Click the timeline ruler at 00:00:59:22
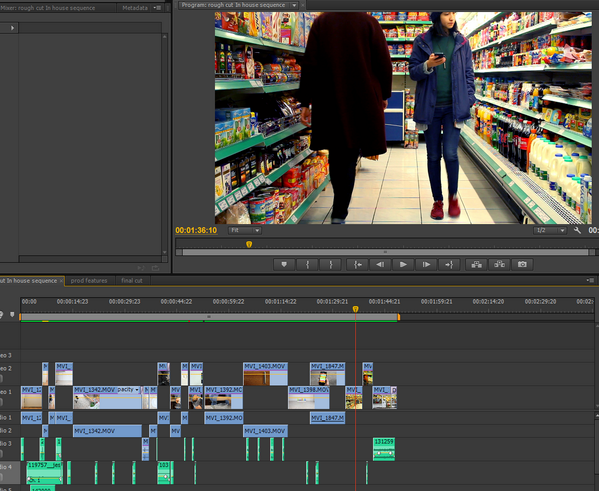This screenshot has width=599, height=491. pyautogui.click(x=228, y=301)
